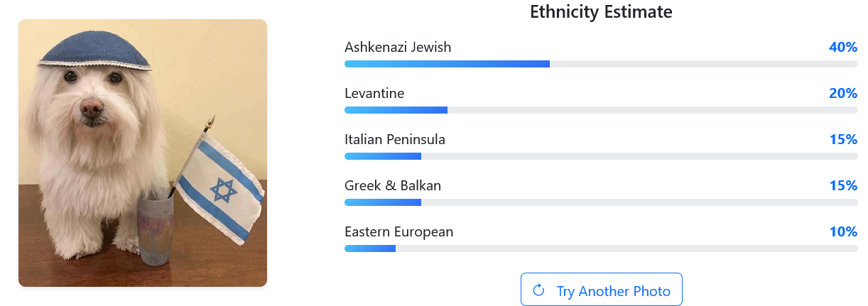Viewport: 868px width, 306px height.
Task: Click the Greek & Balkan progress bar
Action: pos(601,202)
